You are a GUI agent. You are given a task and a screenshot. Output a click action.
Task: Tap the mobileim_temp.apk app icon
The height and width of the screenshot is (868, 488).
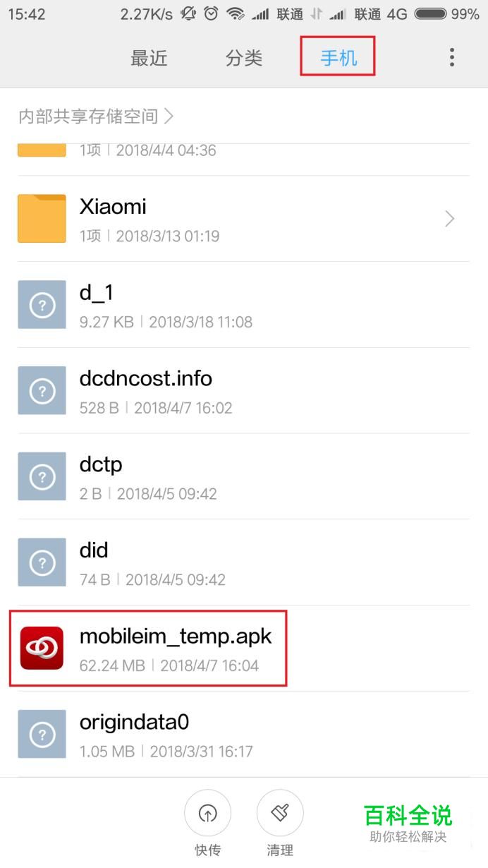[42, 648]
